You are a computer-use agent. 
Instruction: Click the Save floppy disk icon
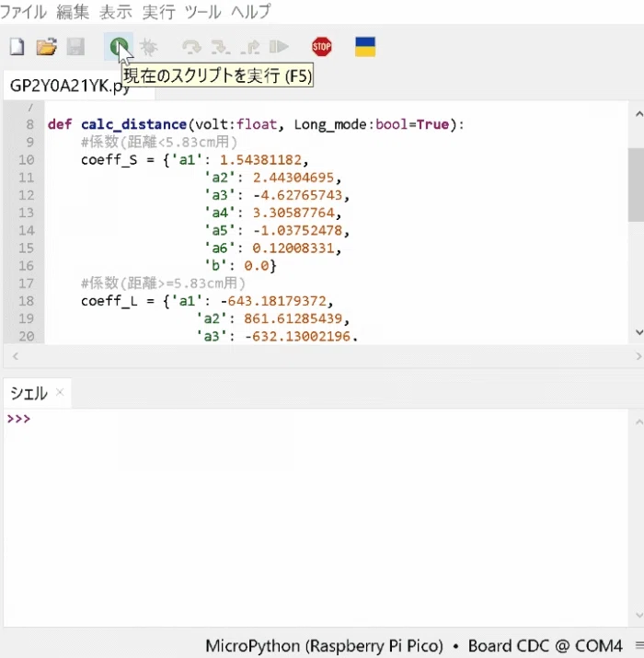[76, 47]
